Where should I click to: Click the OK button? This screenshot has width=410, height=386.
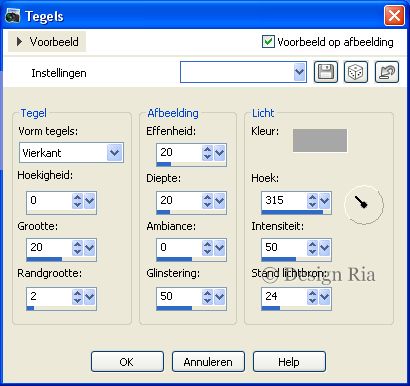coord(127,362)
